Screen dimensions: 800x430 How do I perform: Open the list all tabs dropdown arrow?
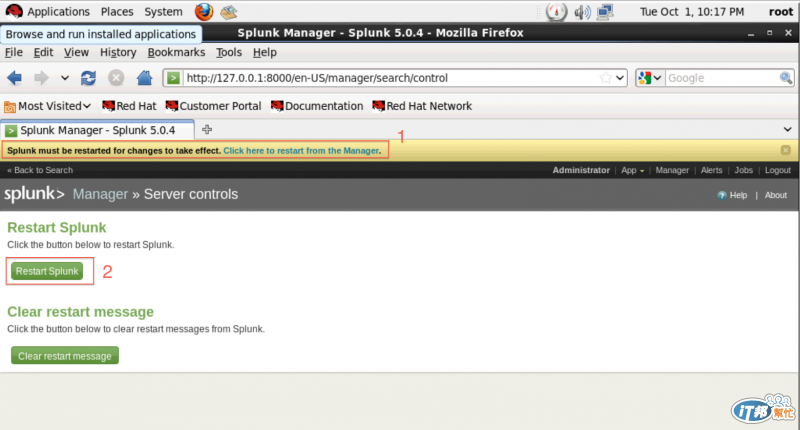pyautogui.click(x=787, y=130)
